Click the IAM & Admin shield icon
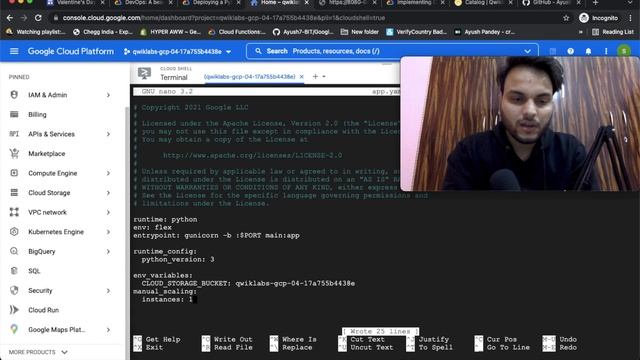The image size is (640, 360). [x=14, y=95]
